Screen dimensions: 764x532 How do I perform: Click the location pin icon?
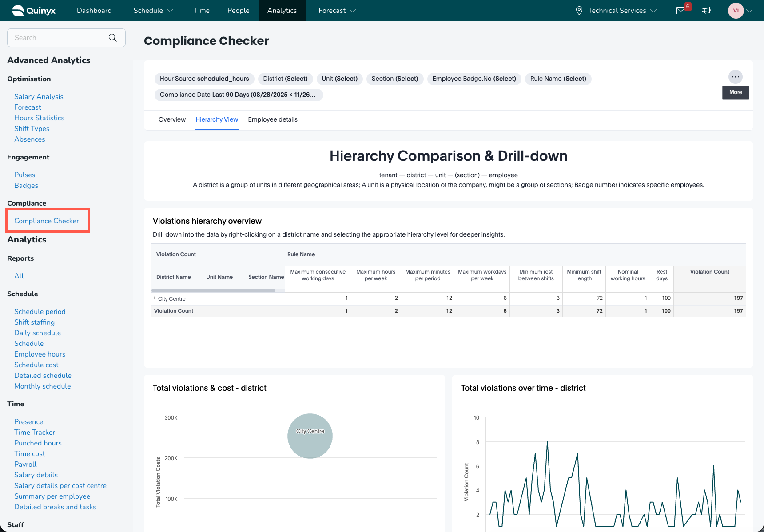[x=579, y=11]
